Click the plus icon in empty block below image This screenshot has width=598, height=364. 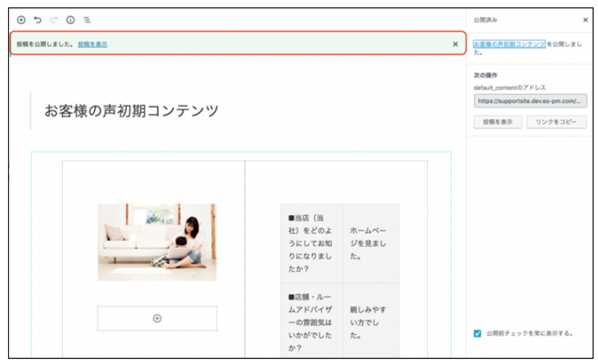coord(157,318)
